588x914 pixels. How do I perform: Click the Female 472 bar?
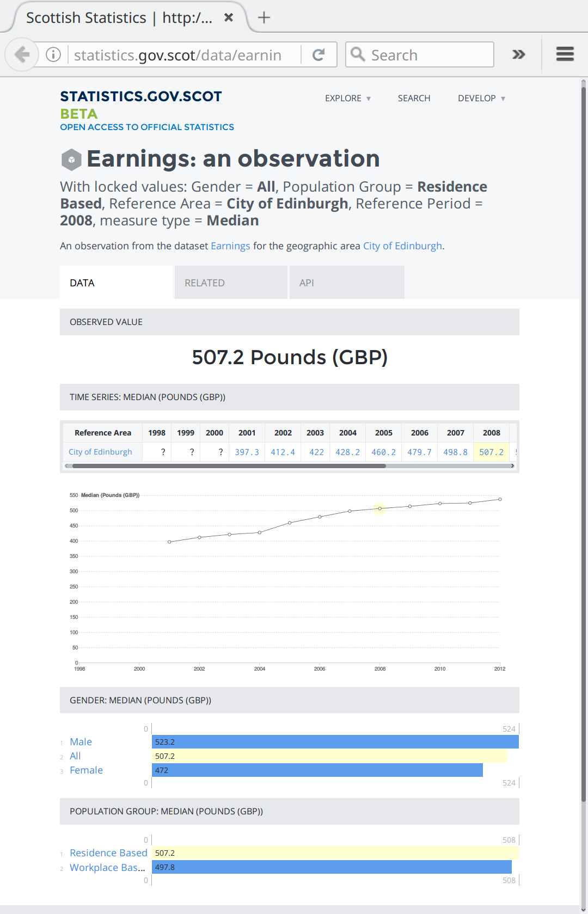coord(317,770)
